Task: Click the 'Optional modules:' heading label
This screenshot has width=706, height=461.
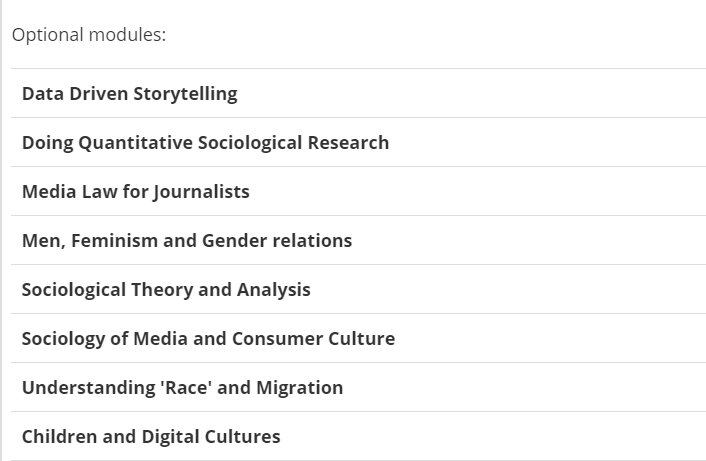Action: pos(89,35)
